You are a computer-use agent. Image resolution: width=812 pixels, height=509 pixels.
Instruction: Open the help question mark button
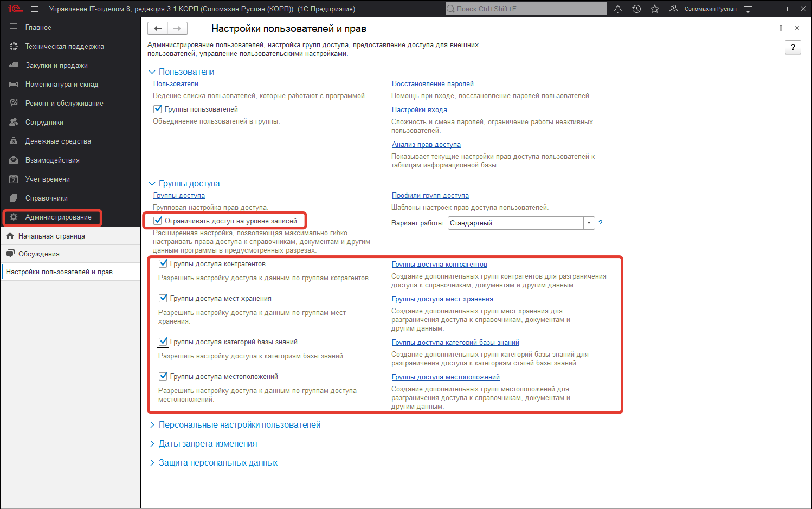792,48
